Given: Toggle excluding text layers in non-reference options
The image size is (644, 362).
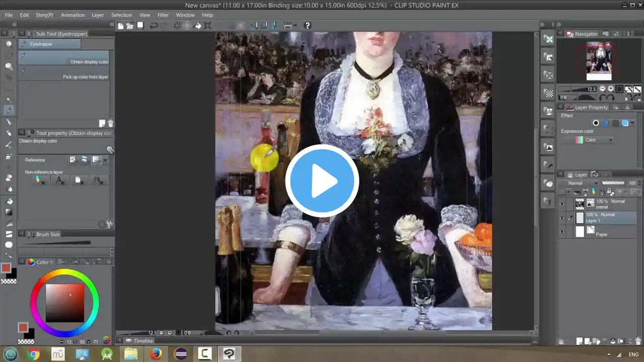Looking at the screenshot, I should (x=59, y=180).
